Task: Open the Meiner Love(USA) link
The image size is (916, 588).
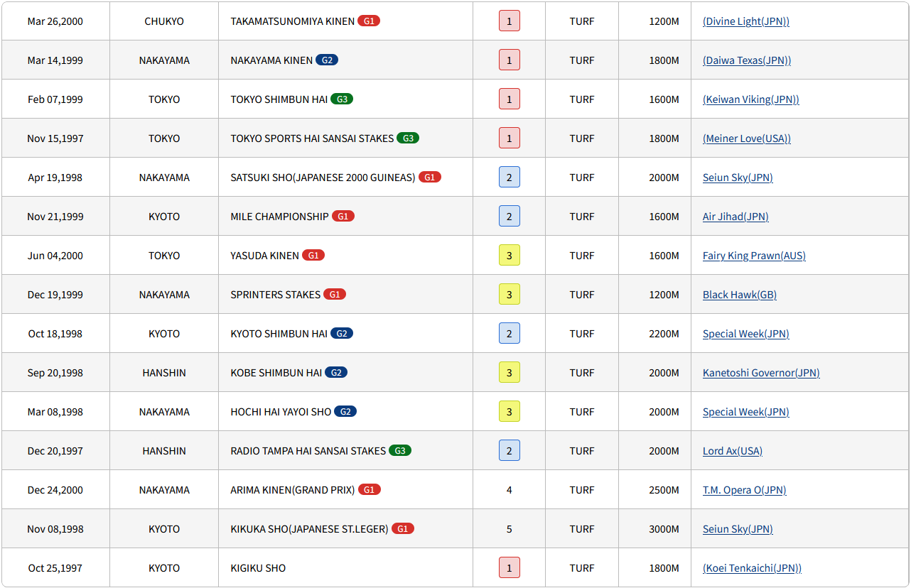Action: (x=747, y=138)
